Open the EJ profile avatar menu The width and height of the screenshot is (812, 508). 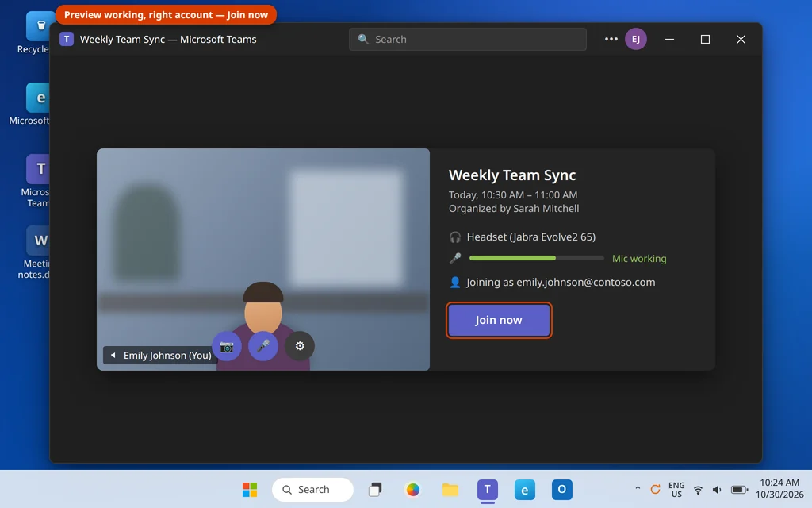(x=636, y=39)
